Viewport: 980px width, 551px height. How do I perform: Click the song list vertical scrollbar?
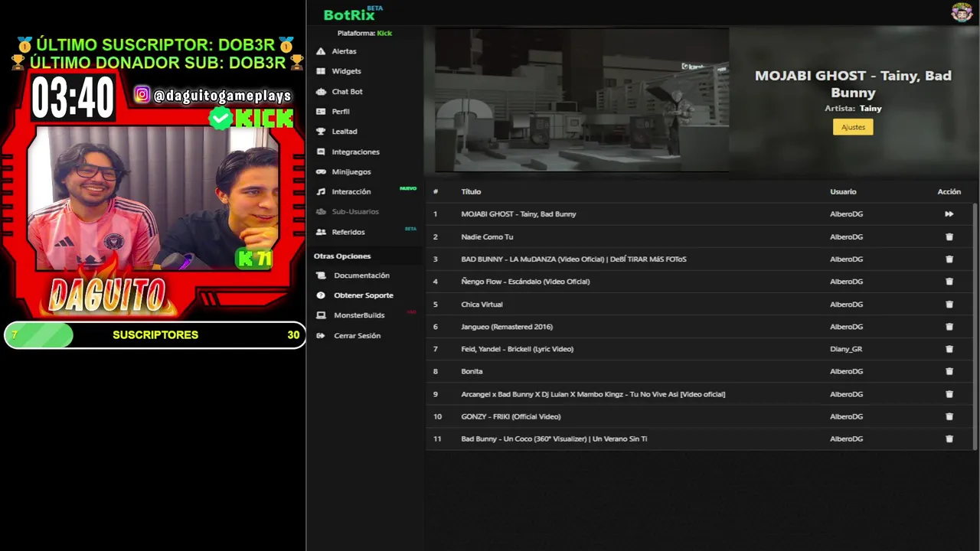point(975,326)
